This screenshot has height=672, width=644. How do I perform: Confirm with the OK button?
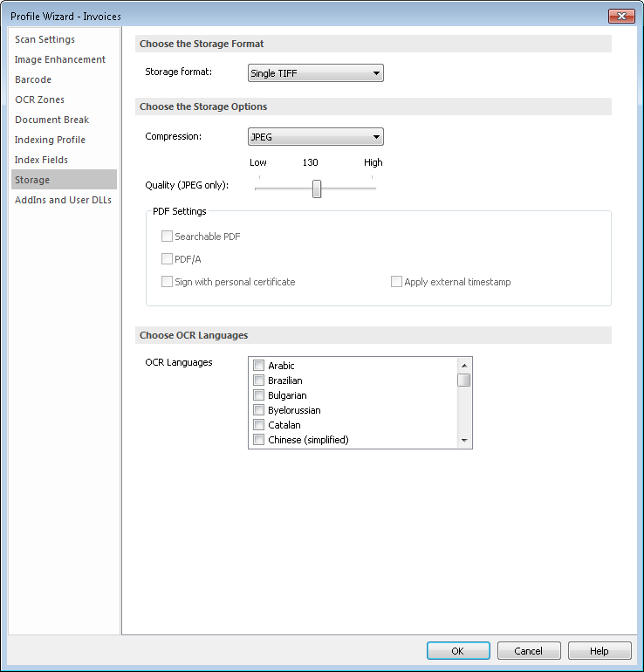(x=458, y=651)
